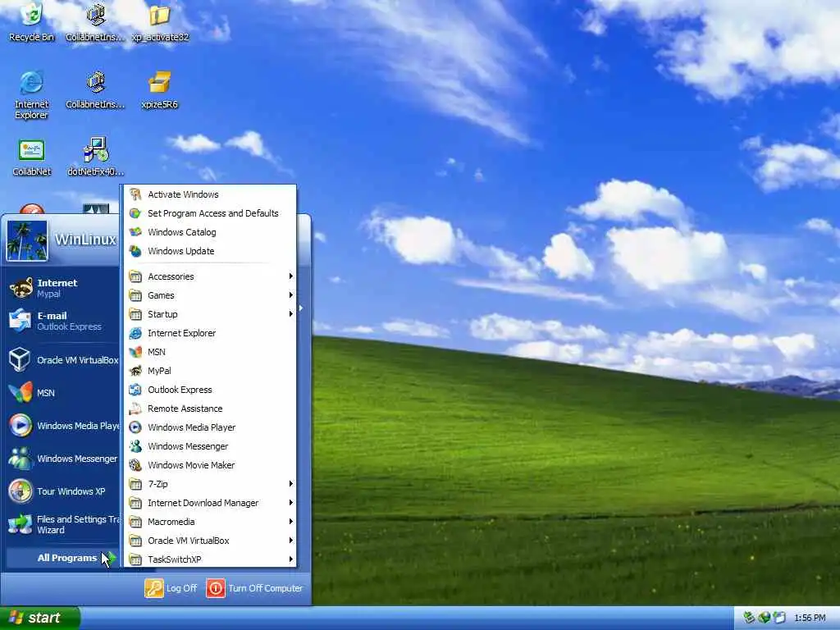Screen dimensions: 840x630
Task: Expand the Games submenu
Action: point(210,295)
